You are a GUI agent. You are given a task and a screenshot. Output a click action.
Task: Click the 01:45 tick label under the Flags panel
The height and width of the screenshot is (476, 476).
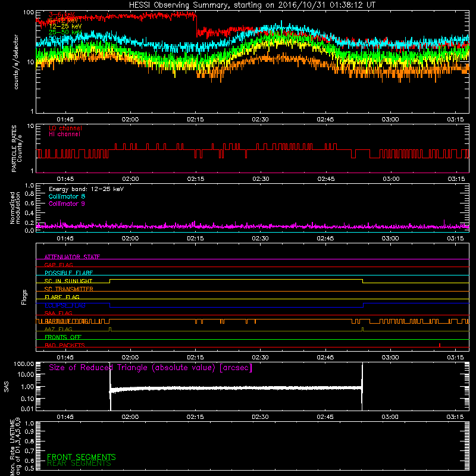(x=65, y=358)
